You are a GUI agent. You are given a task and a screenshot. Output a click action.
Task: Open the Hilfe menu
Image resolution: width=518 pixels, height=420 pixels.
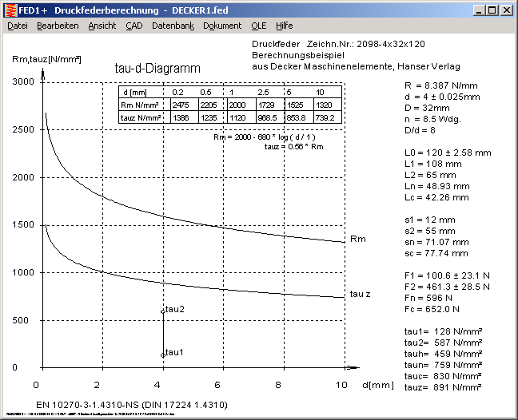pos(284,26)
